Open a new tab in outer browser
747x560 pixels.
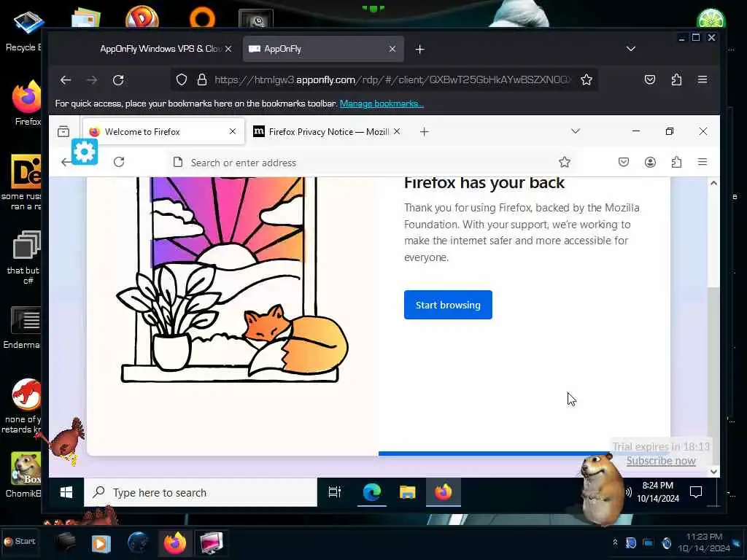(x=419, y=49)
